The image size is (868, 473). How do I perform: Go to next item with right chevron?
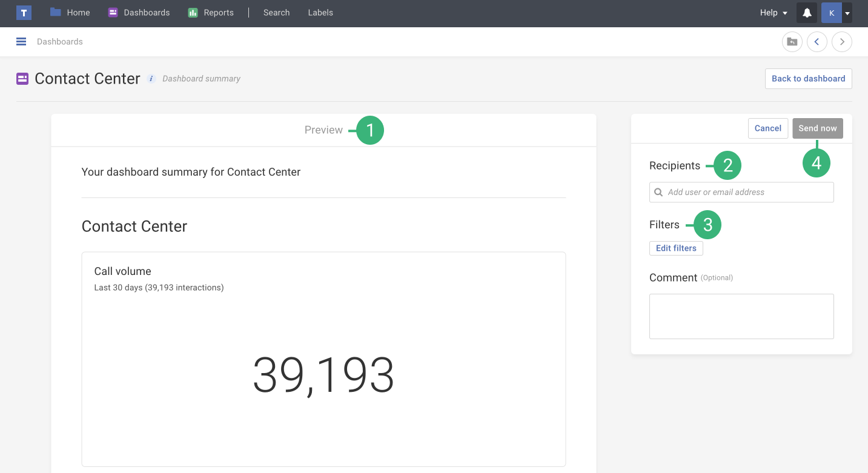click(x=841, y=42)
